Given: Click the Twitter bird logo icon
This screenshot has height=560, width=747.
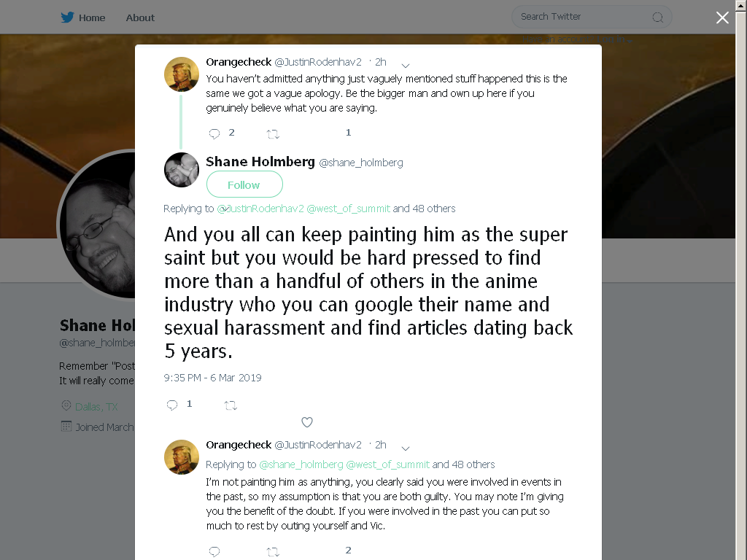Looking at the screenshot, I should 67,17.
